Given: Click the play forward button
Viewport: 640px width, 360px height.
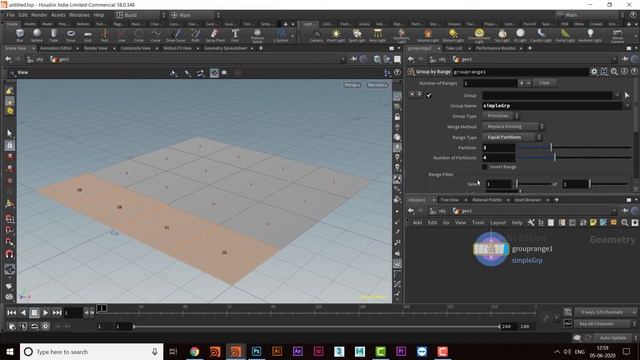Looking at the screenshot, I should (45, 313).
